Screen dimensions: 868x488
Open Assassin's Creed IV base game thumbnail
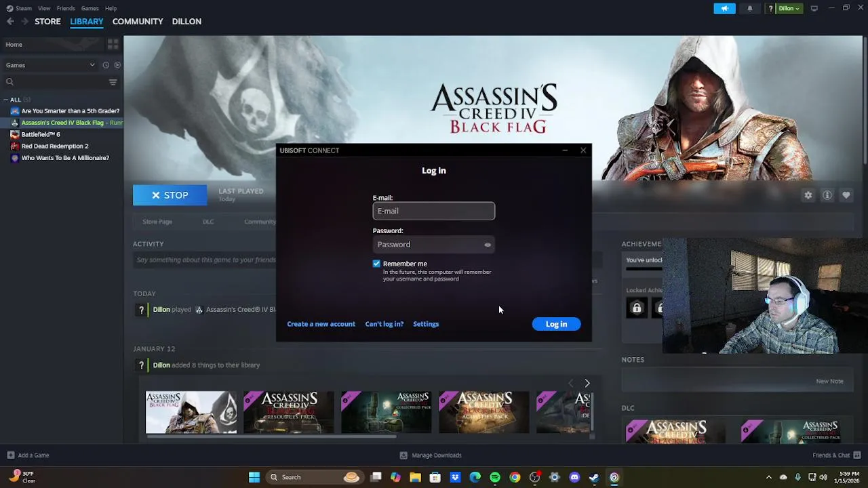[x=191, y=412]
